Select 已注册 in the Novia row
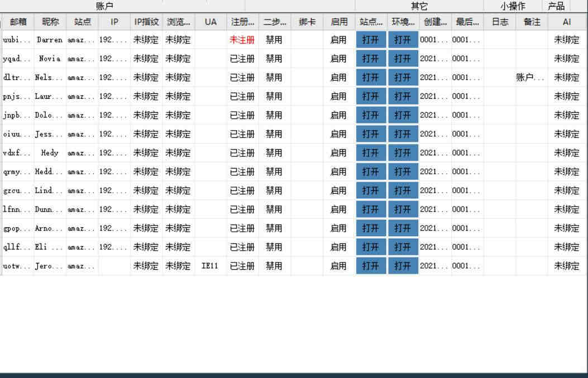This screenshot has height=378, width=588. click(x=242, y=59)
